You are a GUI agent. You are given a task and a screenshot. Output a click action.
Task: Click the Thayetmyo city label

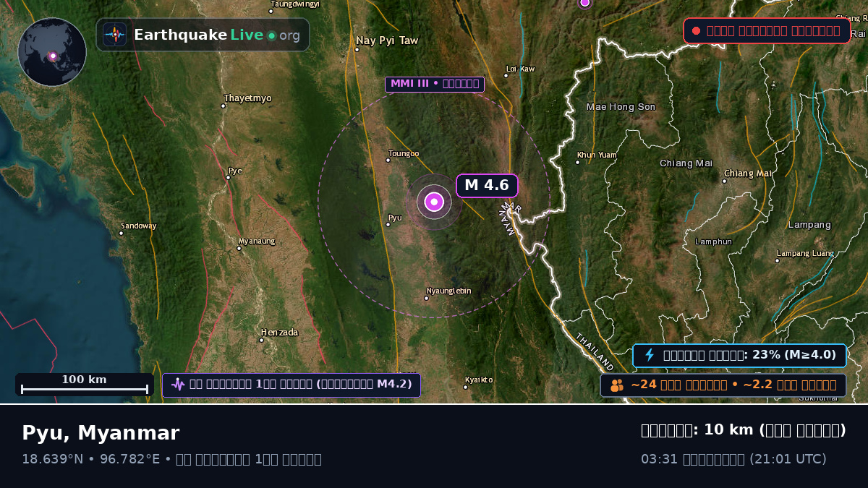248,98
